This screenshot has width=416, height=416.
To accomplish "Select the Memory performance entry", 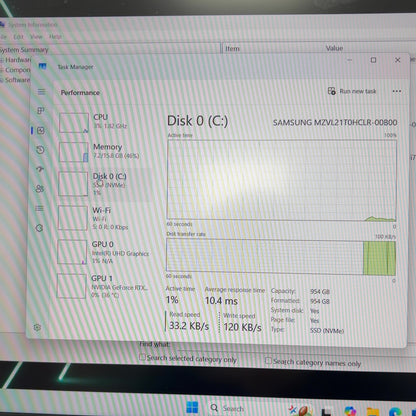I will (100, 151).
